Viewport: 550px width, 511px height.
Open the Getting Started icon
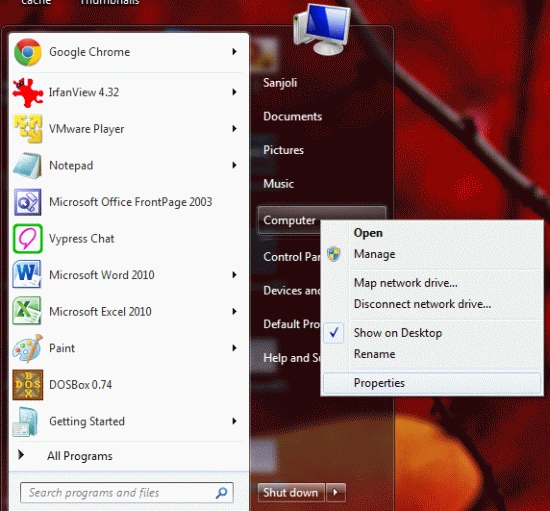[x=26, y=421]
